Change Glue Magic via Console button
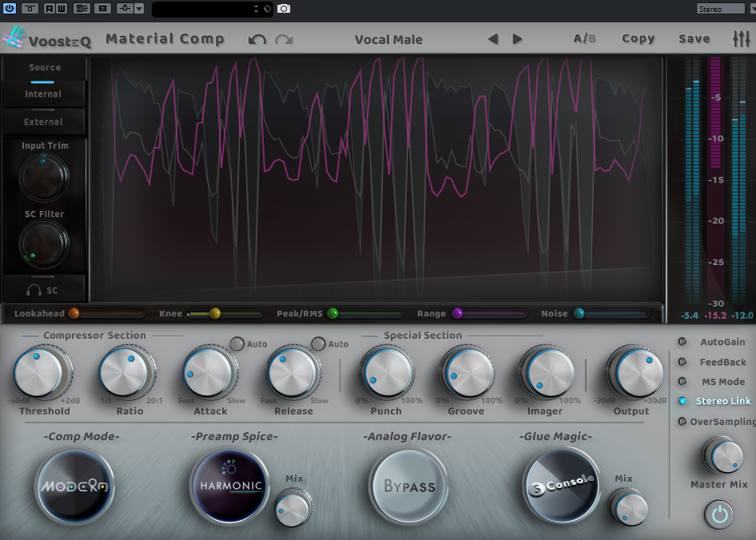 pyautogui.click(x=561, y=486)
